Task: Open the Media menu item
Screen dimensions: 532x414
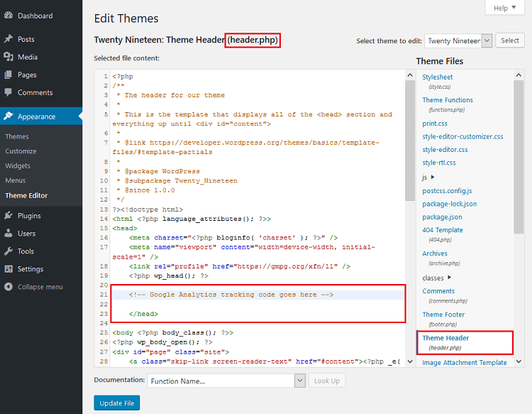Action: 28,57
